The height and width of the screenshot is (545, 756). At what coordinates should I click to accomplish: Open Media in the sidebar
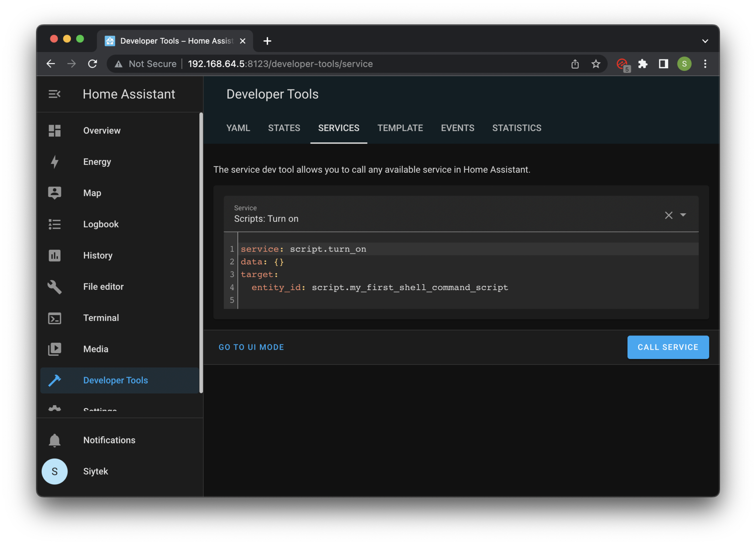[x=96, y=349]
